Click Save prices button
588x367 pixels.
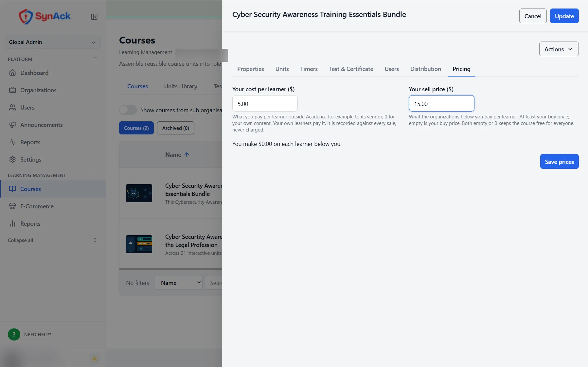pos(559,162)
